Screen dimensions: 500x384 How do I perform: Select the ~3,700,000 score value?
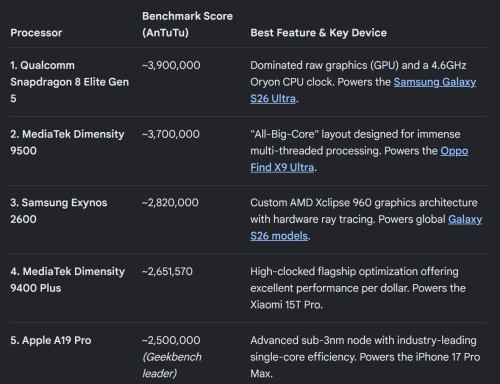pos(171,134)
